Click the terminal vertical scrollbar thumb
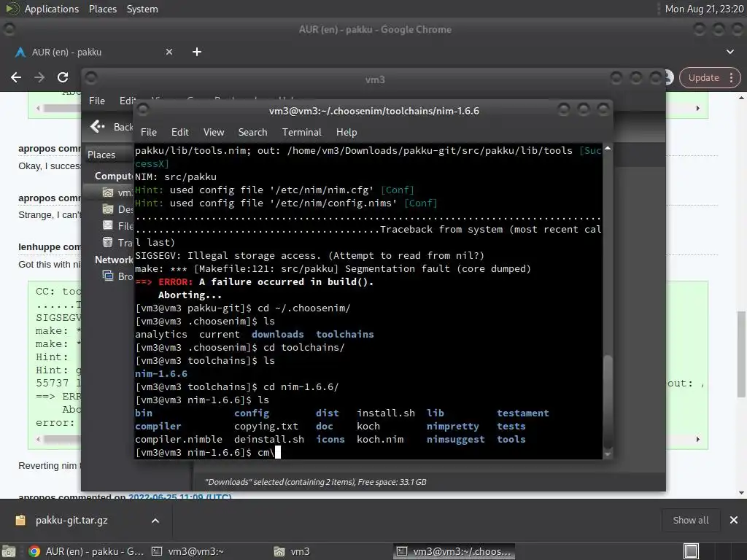This screenshot has height=560, width=747. pos(608,401)
